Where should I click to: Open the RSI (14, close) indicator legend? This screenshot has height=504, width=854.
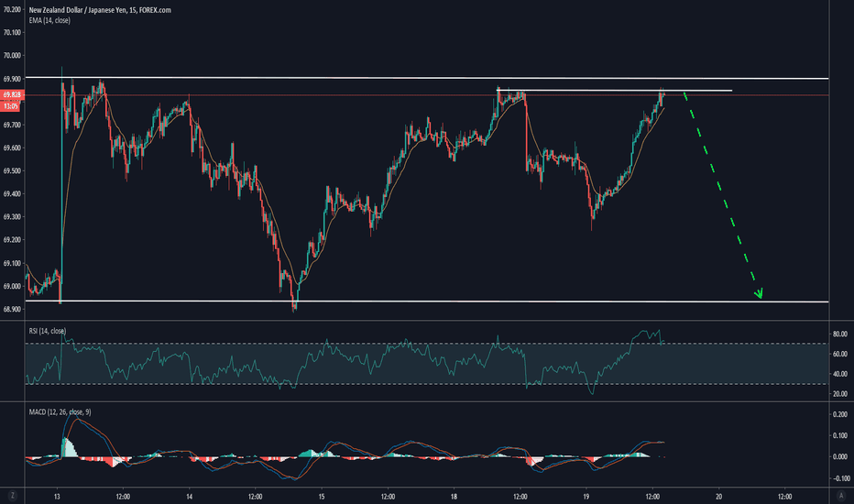click(x=46, y=330)
